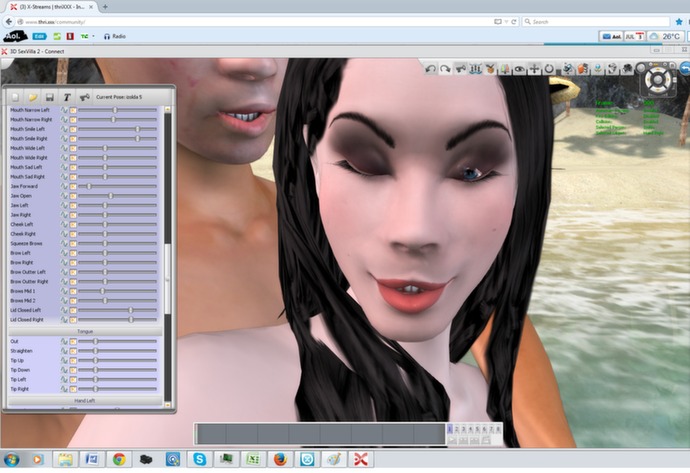
Task: Click in the browser Search field
Action: [x=596, y=22]
